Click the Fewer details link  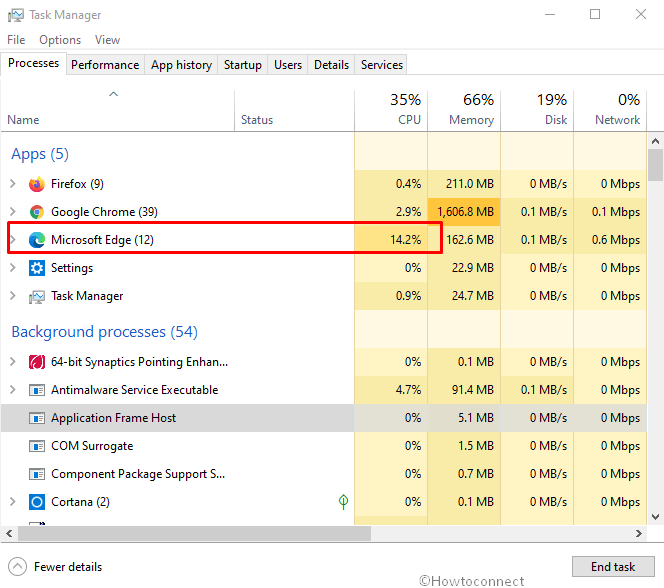click(x=68, y=567)
